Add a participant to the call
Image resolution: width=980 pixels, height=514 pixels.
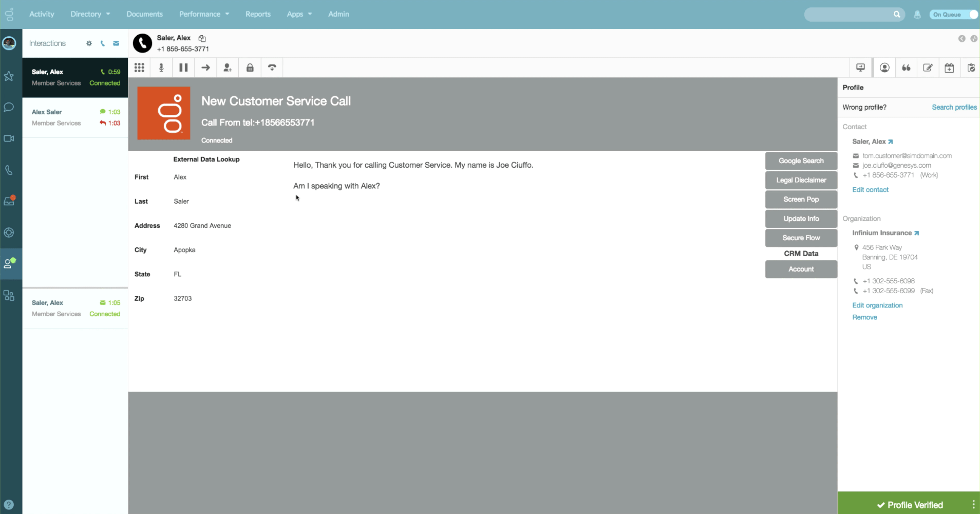point(227,68)
